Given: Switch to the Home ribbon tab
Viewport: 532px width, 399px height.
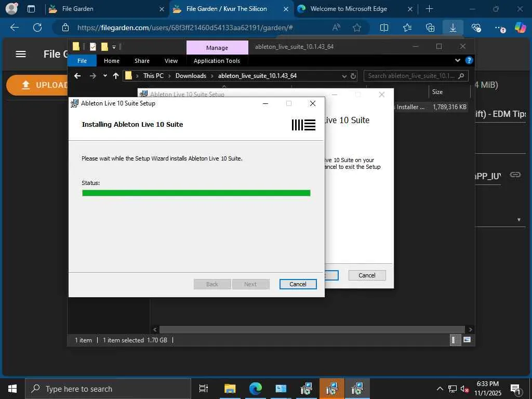Looking at the screenshot, I should [x=112, y=61].
